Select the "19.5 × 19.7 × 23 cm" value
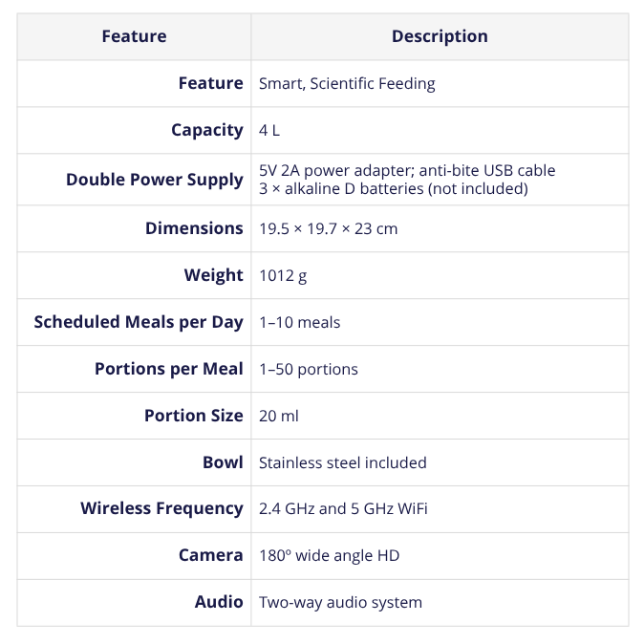The height and width of the screenshot is (644, 644). (328, 228)
